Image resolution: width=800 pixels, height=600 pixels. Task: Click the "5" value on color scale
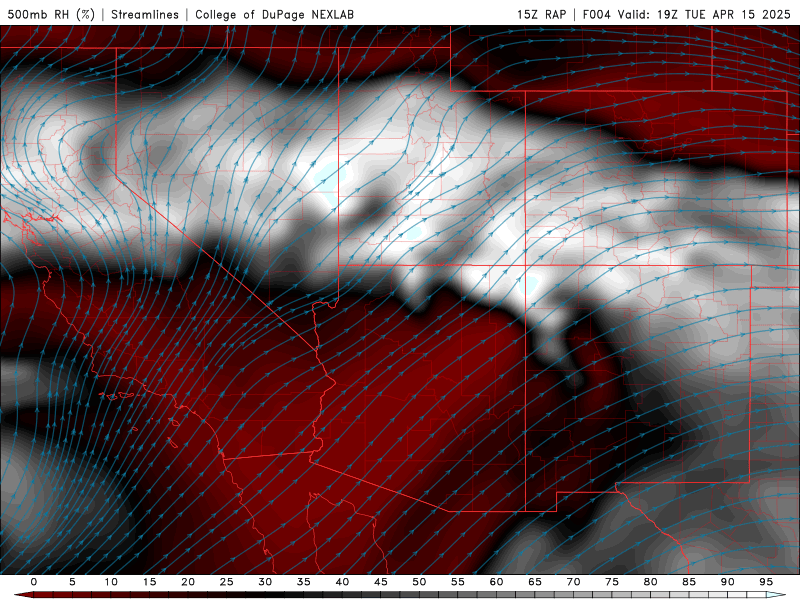[x=72, y=582]
